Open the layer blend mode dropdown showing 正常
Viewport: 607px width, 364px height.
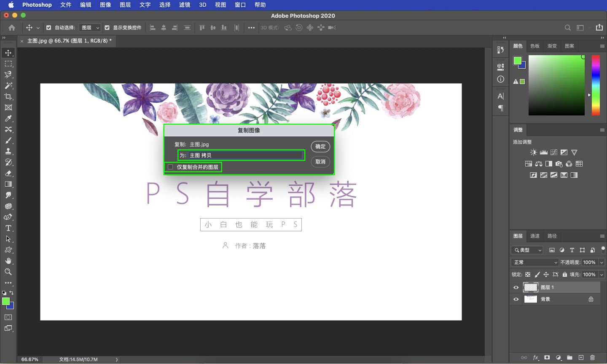(534, 262)
